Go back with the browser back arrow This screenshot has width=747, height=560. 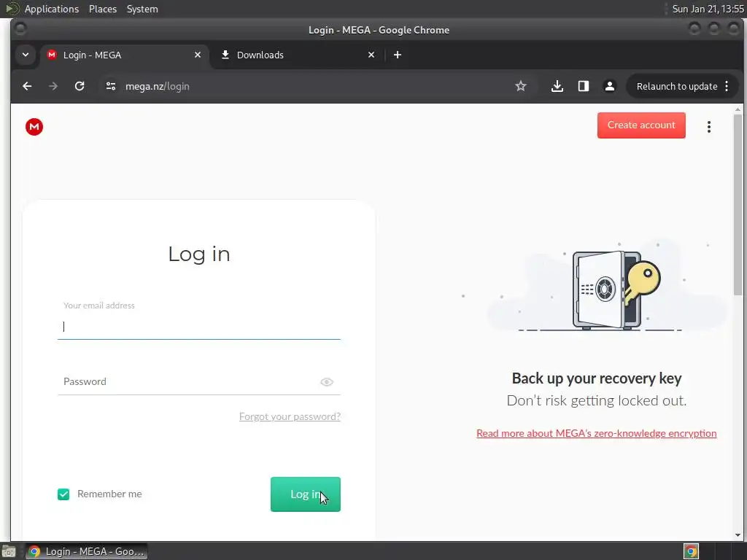click(x=27, y=86)
